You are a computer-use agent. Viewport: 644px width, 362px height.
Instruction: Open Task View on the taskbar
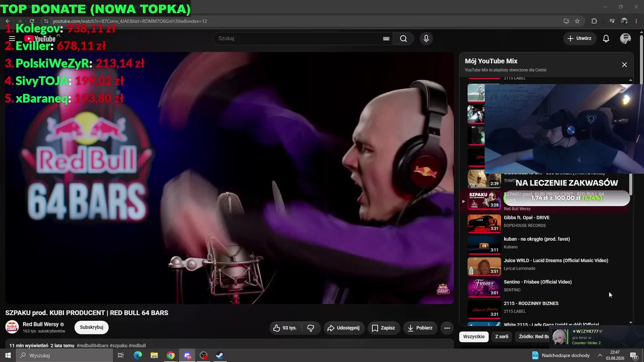(121, 355)
